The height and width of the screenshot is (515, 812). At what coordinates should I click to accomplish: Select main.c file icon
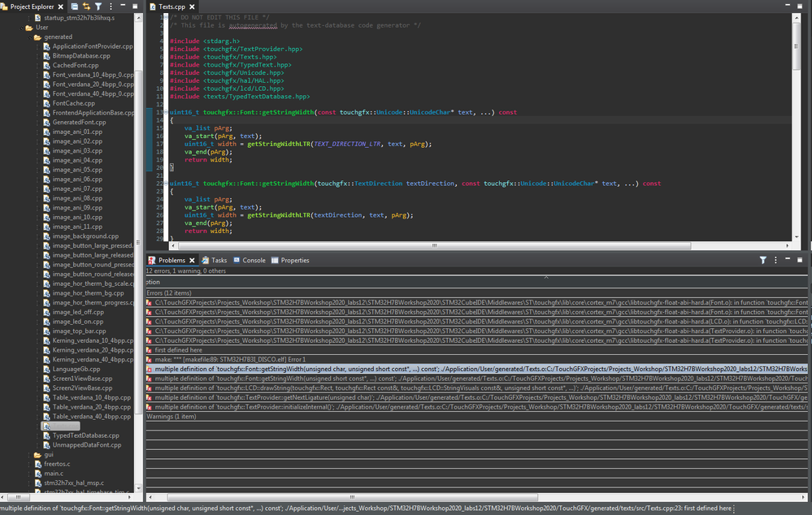(x=38, y=474)
